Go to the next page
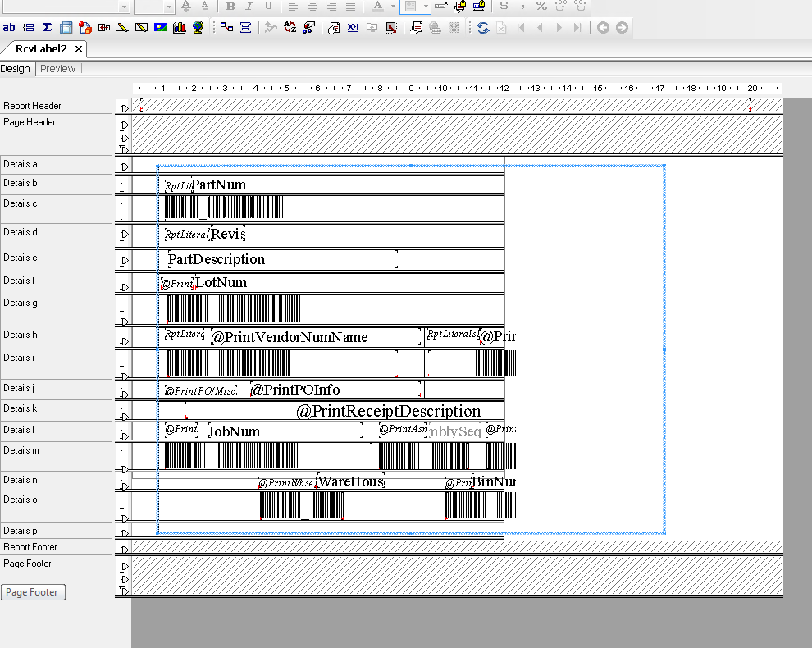This screenshot has height=648, width=812. tap(559, 27)
